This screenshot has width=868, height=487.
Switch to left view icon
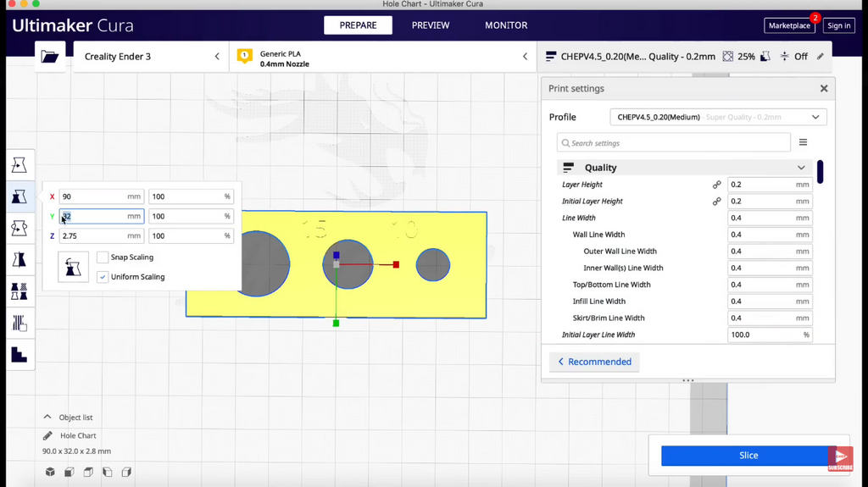click(108, 472)
